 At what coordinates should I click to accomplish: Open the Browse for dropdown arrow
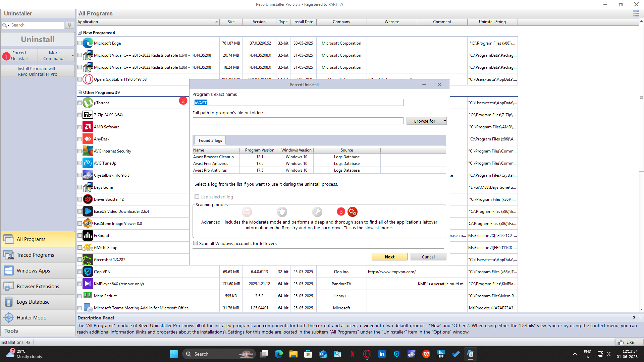[x=445, y=121]
